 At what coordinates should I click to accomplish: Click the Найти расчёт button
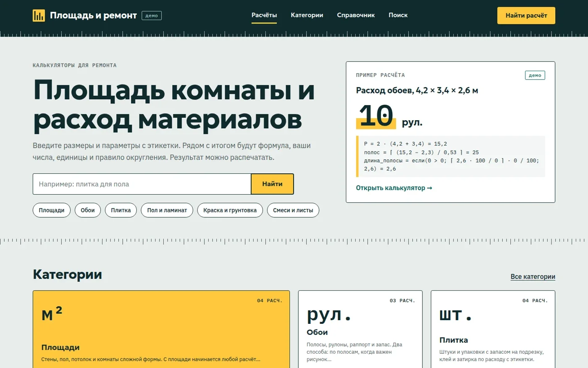click(x=526, y=16)
